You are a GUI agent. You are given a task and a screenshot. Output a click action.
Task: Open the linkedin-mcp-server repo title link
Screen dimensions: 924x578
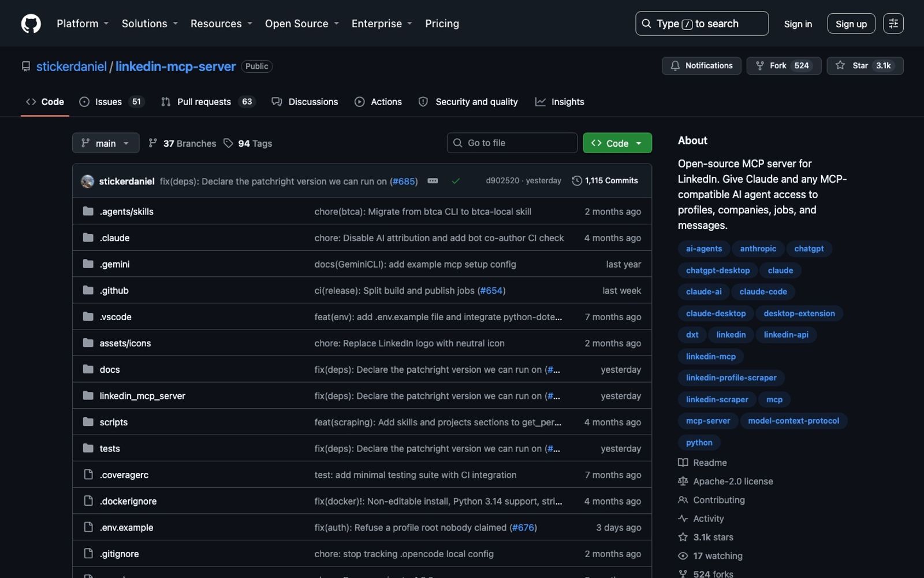click(176, 66)
